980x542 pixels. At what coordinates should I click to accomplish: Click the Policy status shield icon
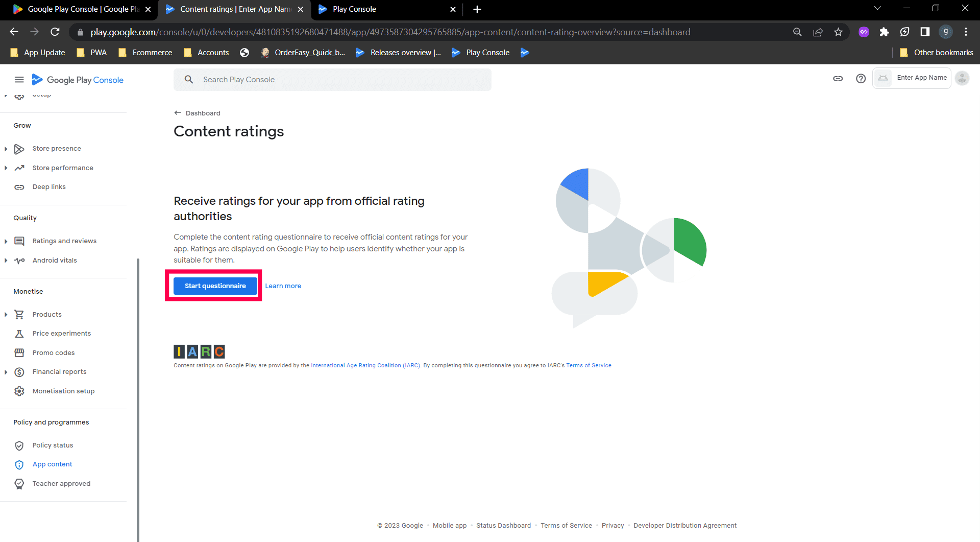click(19, 445)
